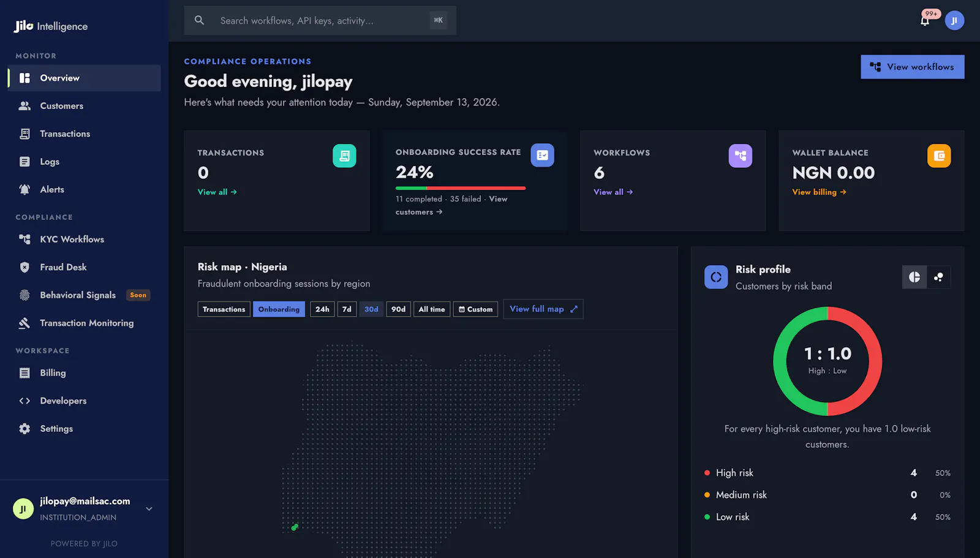
Task: Click the blue Risk profile icon
Action: pos(716,277)
